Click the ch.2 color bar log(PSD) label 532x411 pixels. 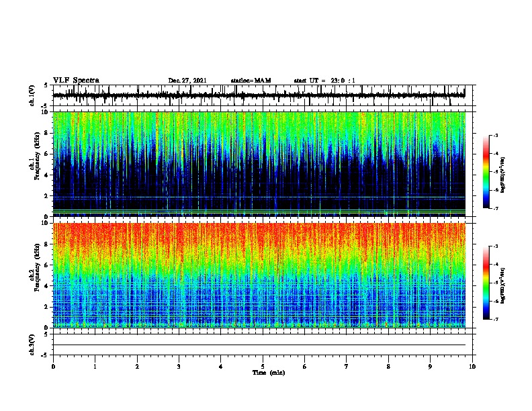[x=503, y=286]
